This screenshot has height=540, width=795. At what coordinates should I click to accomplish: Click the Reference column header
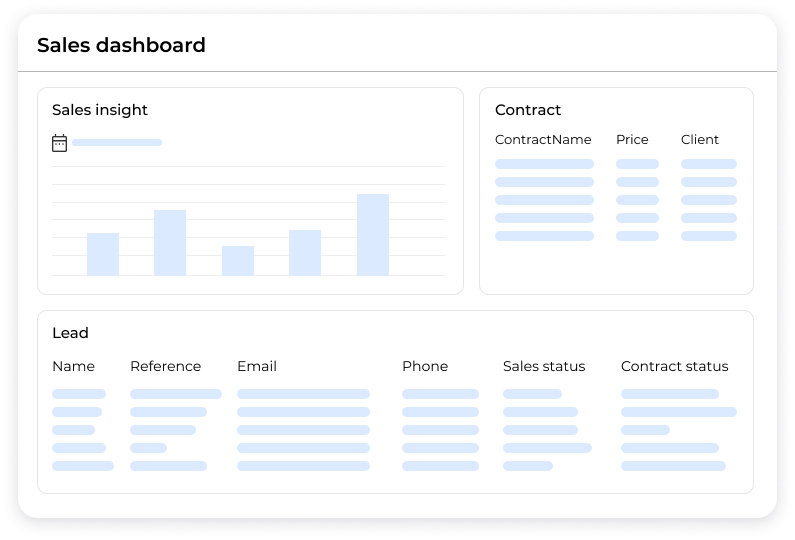pos(165,366)
